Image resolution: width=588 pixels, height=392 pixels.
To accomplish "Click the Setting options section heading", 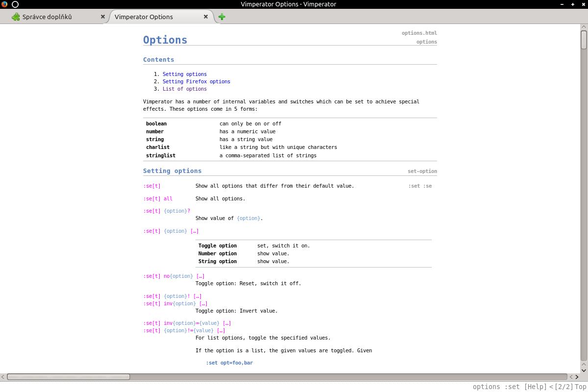I will [x=172, y=171].
